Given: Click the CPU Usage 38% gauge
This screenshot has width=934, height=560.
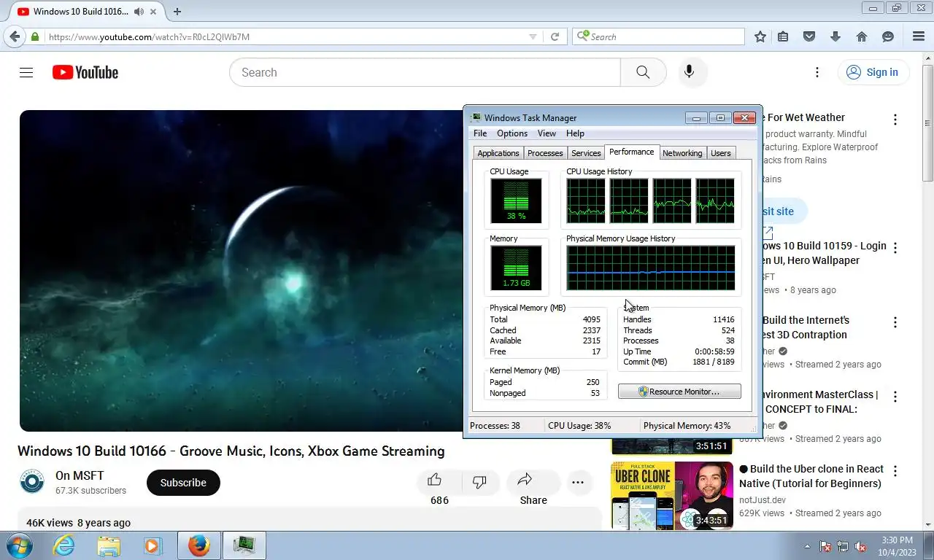Looking at the screenshot, I should coord(516,201).
